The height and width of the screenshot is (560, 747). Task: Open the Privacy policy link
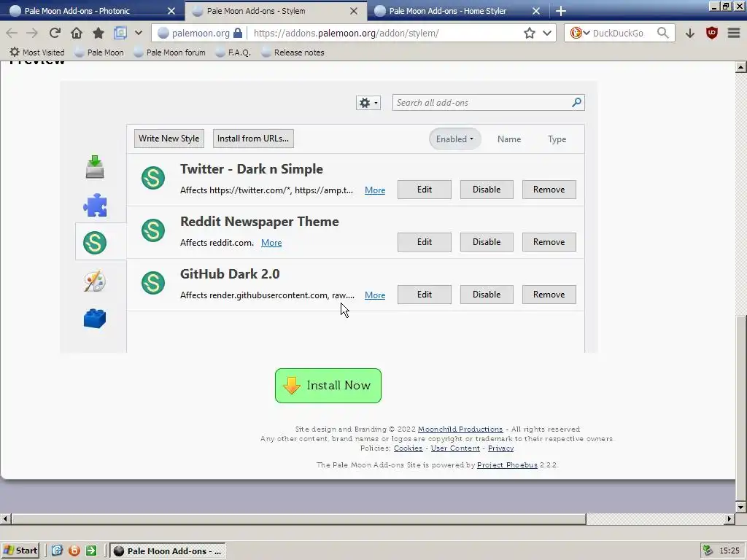pos(500,448)
